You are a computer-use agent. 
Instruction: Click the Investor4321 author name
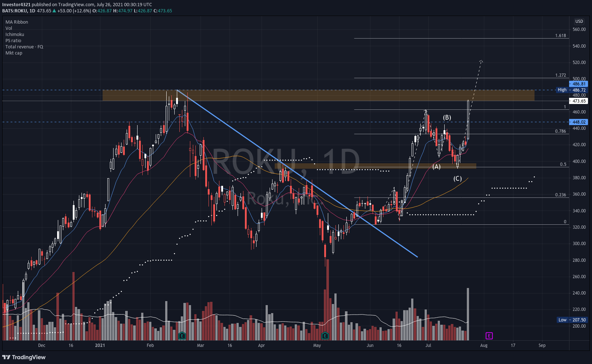[x=16, y=5]
